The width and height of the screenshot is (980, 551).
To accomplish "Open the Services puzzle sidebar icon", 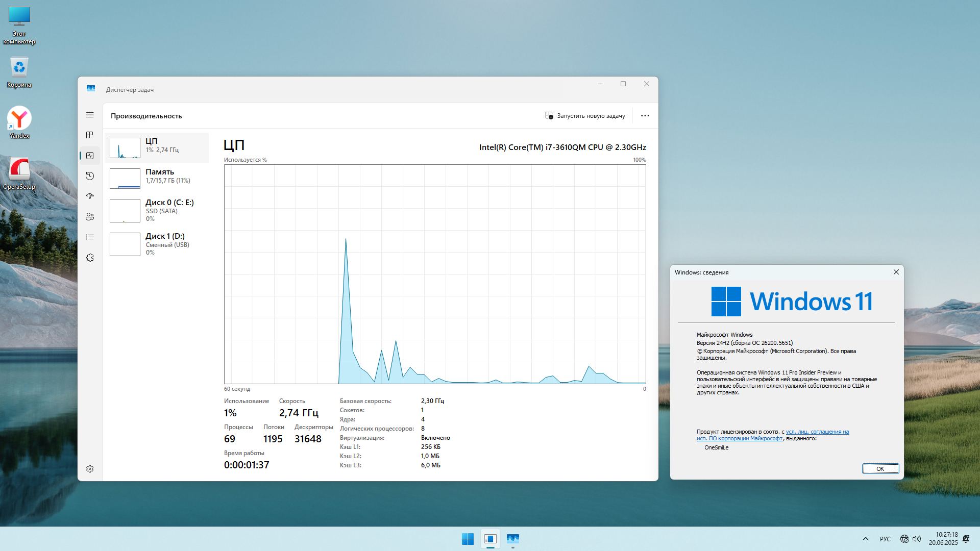I will coord(90,258).
